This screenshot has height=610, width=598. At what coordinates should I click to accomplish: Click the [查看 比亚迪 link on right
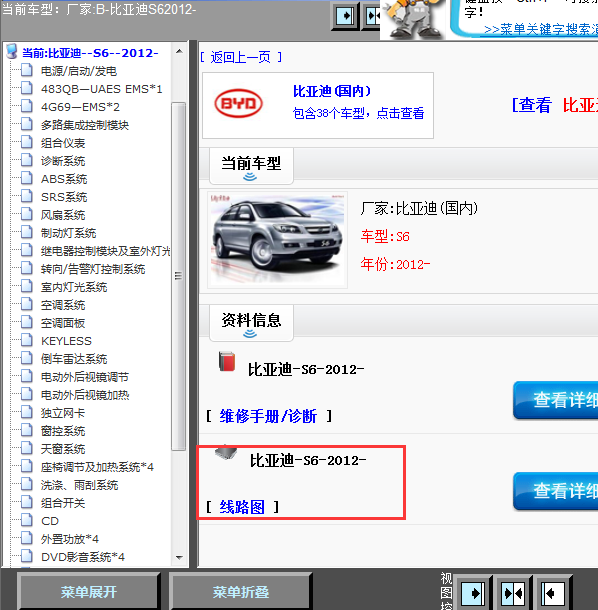click(x=555, y=105)
